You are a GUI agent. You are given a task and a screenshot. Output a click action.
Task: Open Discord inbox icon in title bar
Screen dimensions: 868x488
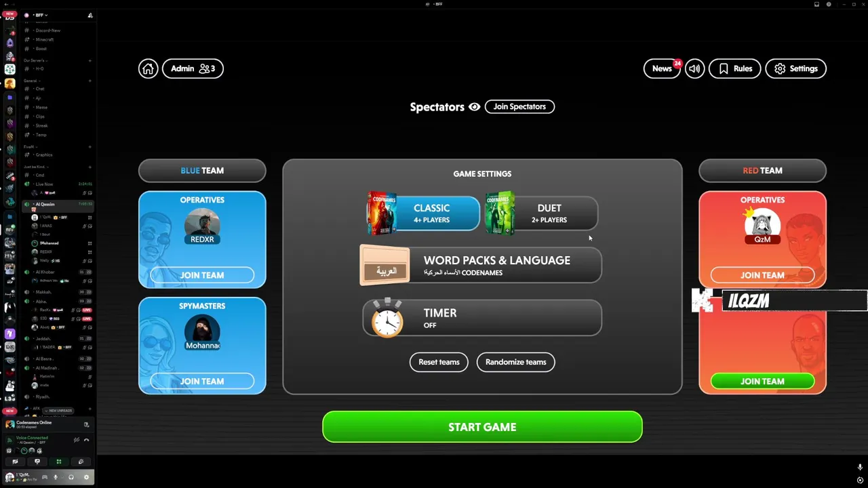817,4
